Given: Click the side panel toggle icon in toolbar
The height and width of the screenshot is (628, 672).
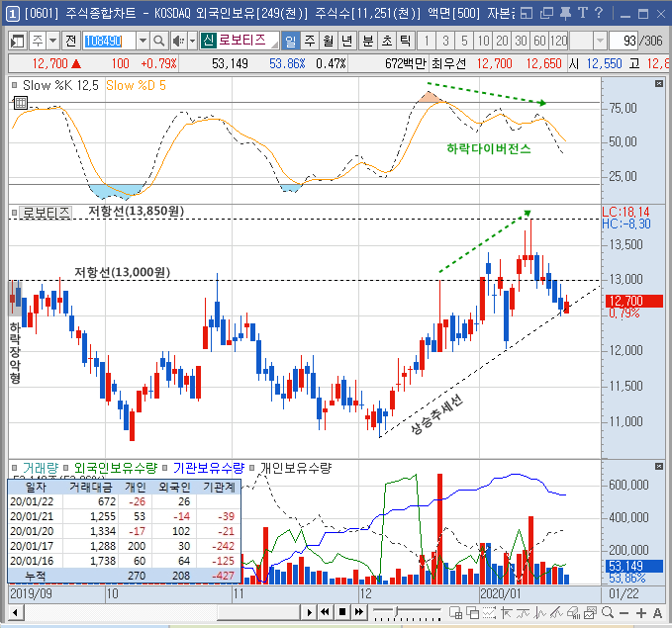Looking at the screenshot, I should [18, 42].
